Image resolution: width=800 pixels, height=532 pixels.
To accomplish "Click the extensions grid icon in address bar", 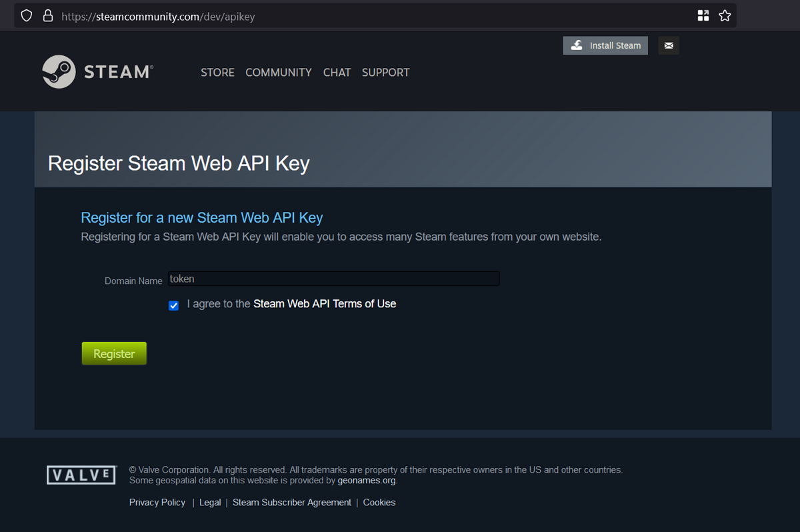I will click(x=703, y=16).
